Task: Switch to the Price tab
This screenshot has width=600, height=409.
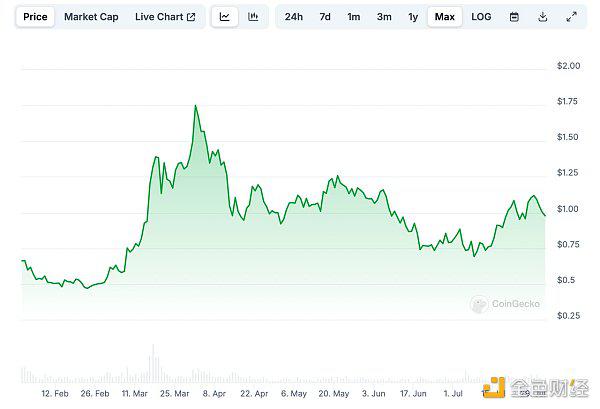Action: (x=35, y=17)
